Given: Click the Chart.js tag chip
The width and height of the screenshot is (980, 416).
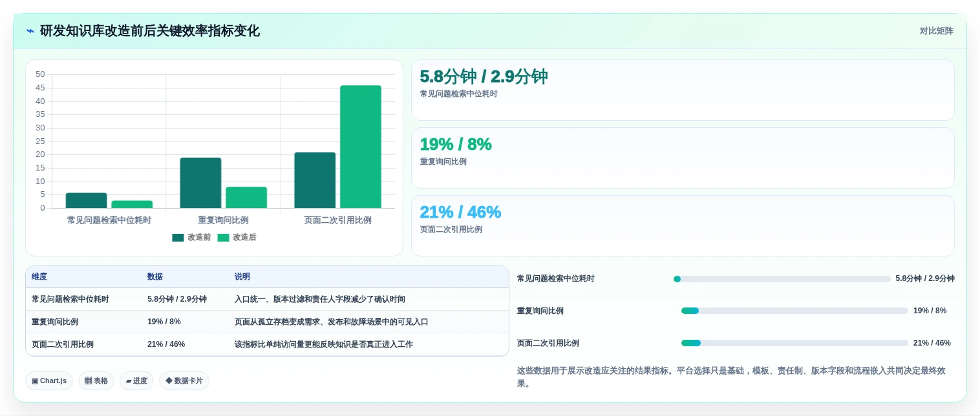Looking at the screenshot, I should [x=49, y=381].
